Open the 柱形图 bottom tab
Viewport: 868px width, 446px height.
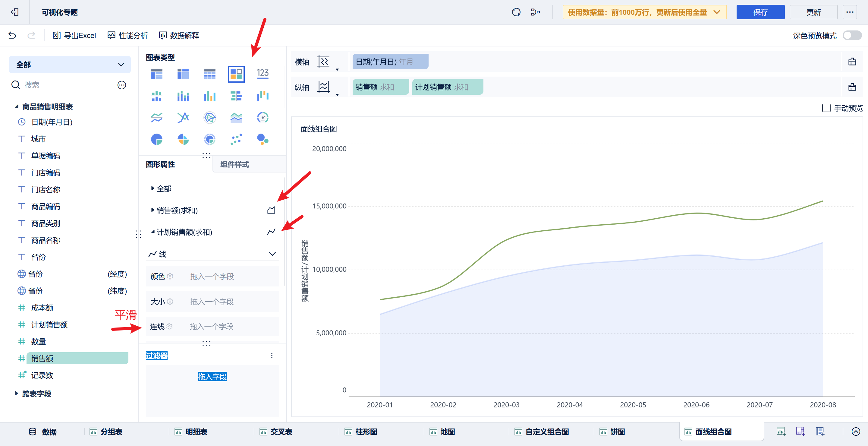pos(366,432)
